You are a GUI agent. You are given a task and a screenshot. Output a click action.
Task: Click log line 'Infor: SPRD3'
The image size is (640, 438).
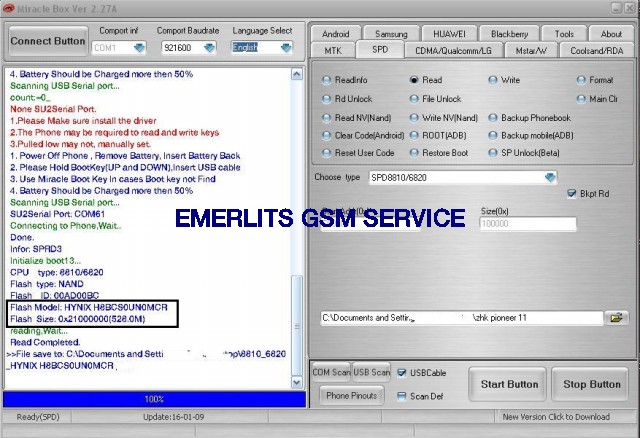coord(36,249)
